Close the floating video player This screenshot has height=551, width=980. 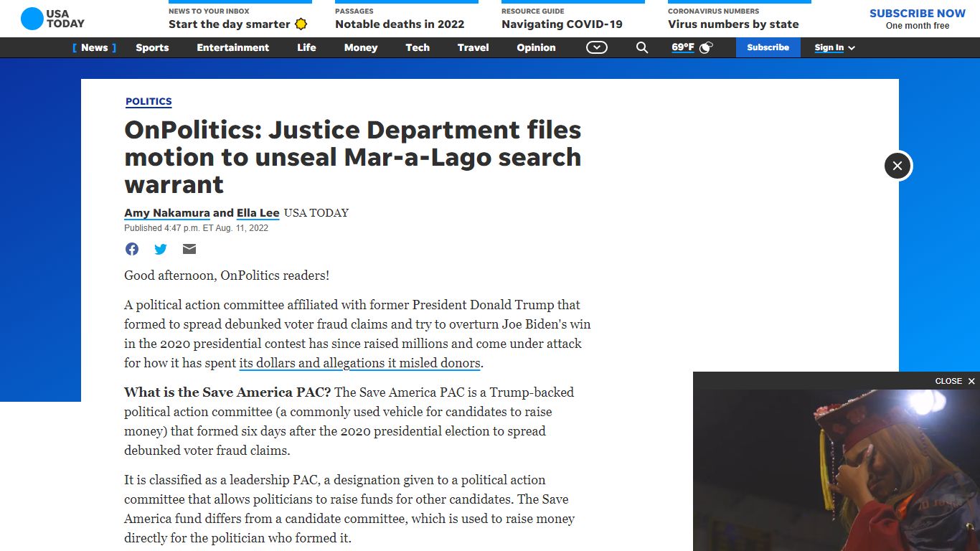click(955, 381)
